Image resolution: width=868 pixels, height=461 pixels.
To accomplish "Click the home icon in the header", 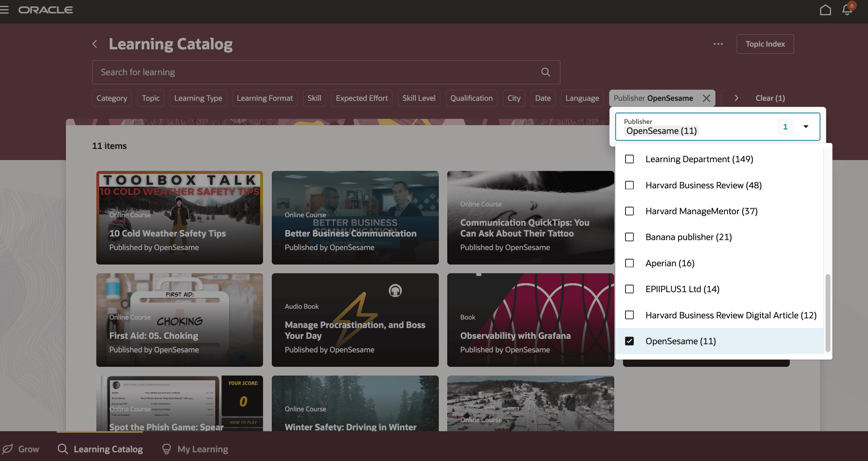I will (825, 10).
